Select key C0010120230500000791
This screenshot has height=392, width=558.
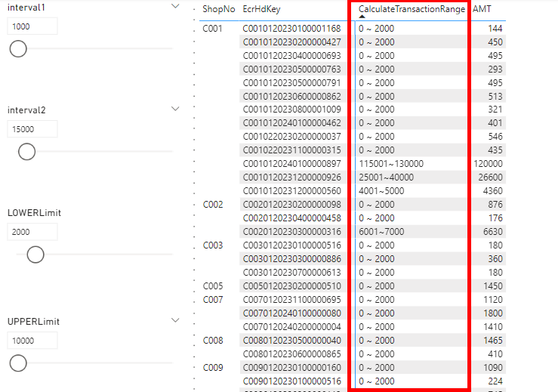(291, 82)
